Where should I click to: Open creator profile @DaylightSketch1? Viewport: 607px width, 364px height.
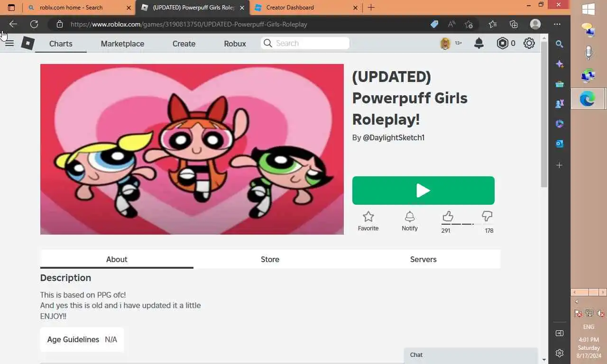[394, 137]
